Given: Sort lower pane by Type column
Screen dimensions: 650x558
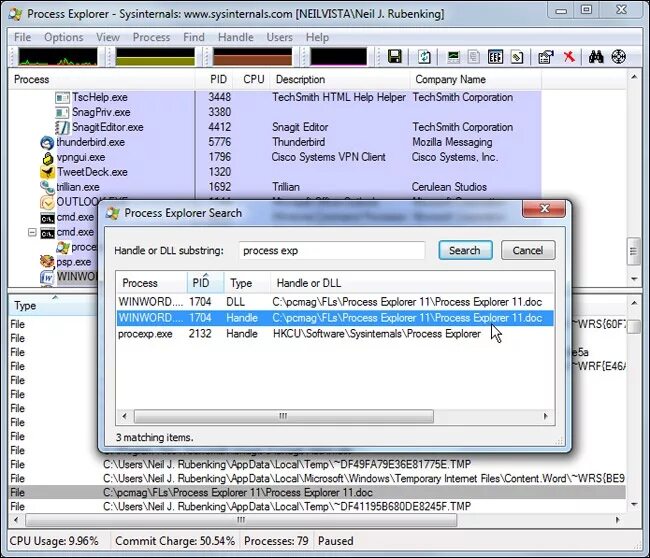Looking at the screenshot, I should pyautogui.click(x=53, y=306).
